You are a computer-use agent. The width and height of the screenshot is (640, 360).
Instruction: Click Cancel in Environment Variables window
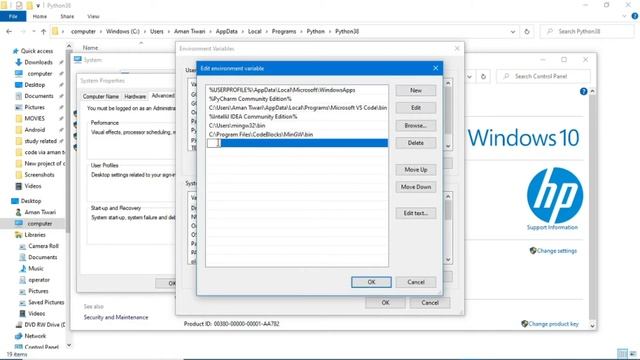430,302
